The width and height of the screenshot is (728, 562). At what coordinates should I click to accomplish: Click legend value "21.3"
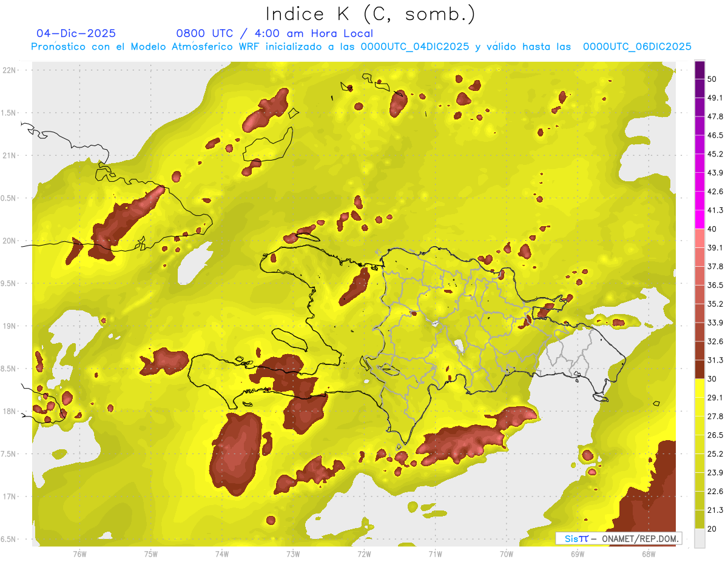(x=715, y=510)
